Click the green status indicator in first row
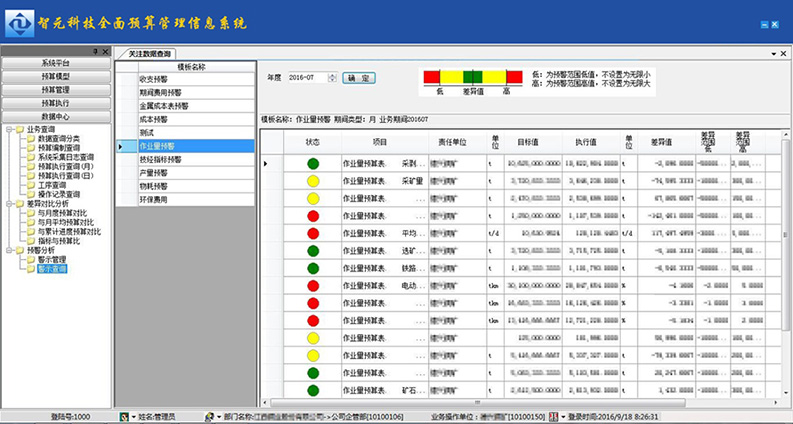The width and height of the screenshot is (793, 424). [x=313, y=163]
